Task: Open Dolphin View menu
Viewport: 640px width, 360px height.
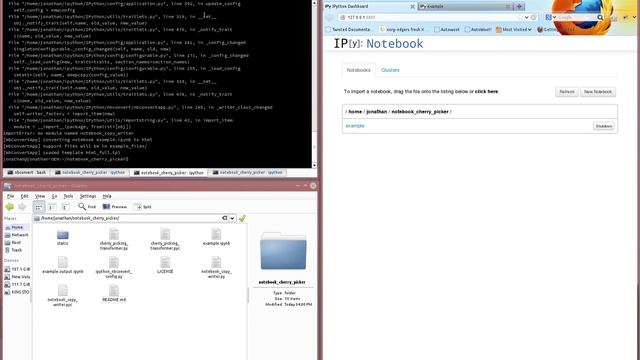Action: (40, 196)
